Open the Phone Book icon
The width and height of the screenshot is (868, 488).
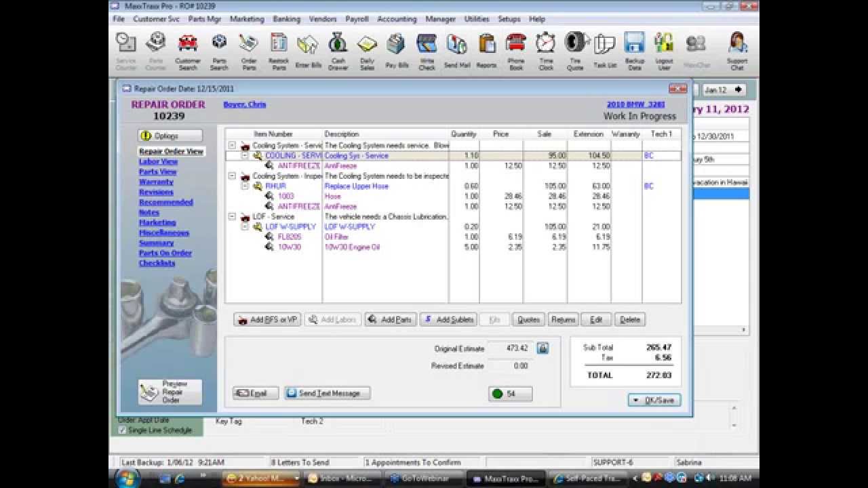click(516, 51)
